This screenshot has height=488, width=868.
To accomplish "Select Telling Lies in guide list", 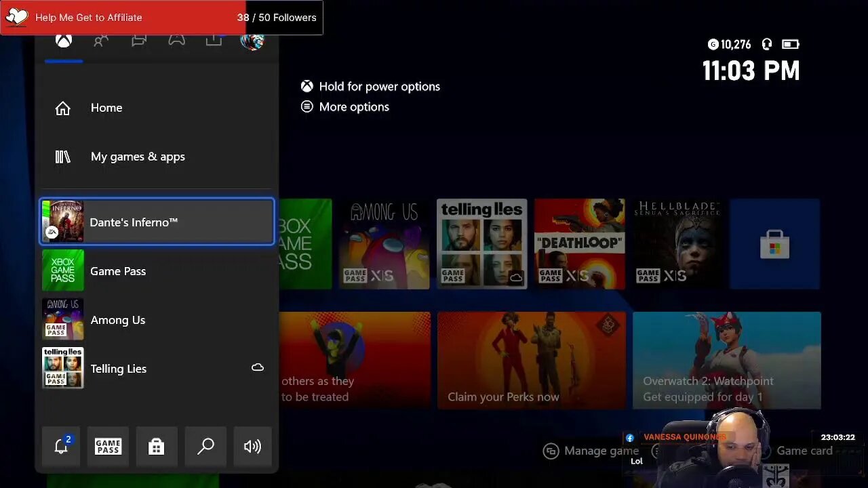I will 157,368.
